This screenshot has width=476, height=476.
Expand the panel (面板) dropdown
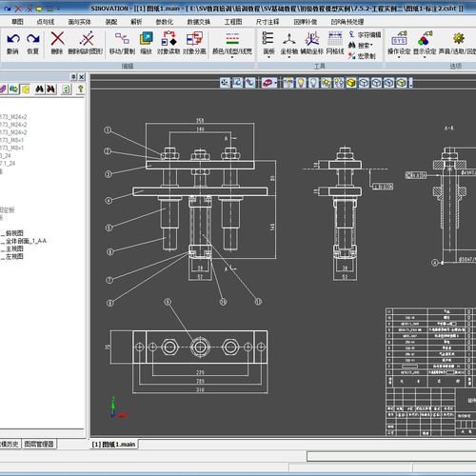[268, 57]
